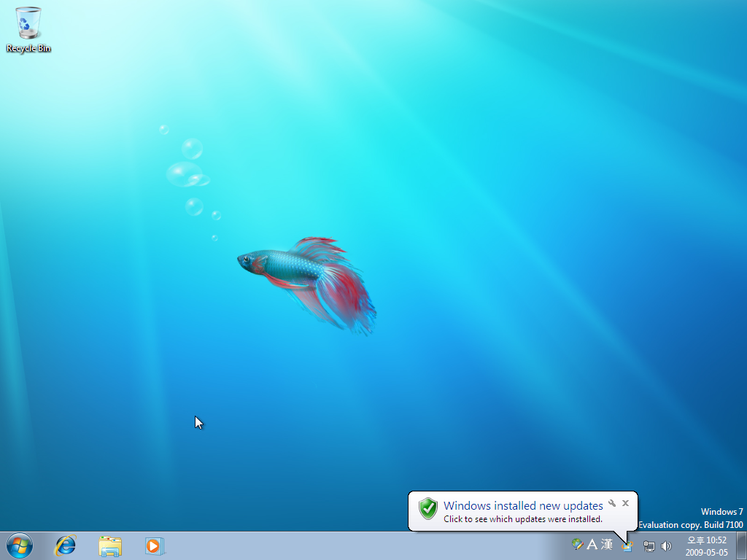Image resolution: width=747 pixels, height=560 pixels.
Task: Open Windows Explorer folder icon in taskbar
Action: click(110, 545)
